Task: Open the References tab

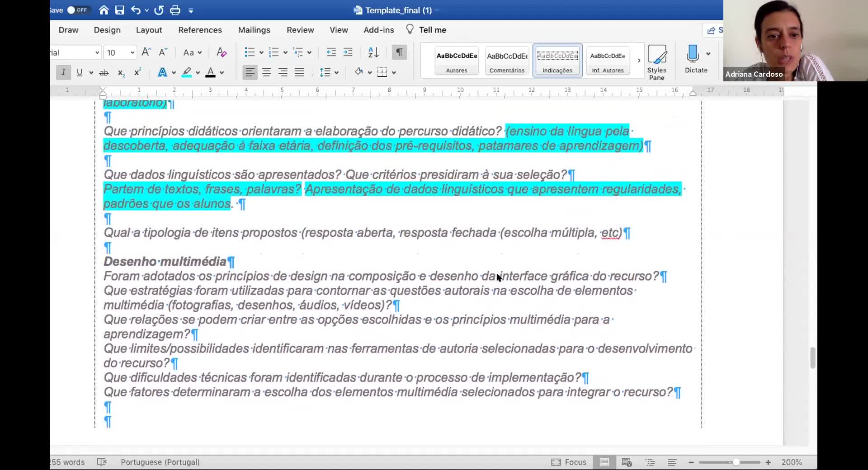Action: (200, 30)
